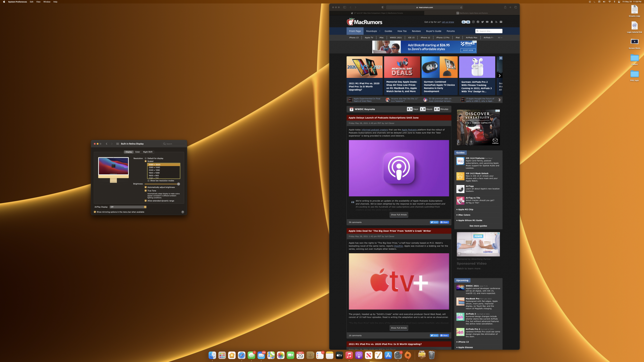Click the 'Let us know' tip link
Screen dimensions: 644x362
click(448, 22)
